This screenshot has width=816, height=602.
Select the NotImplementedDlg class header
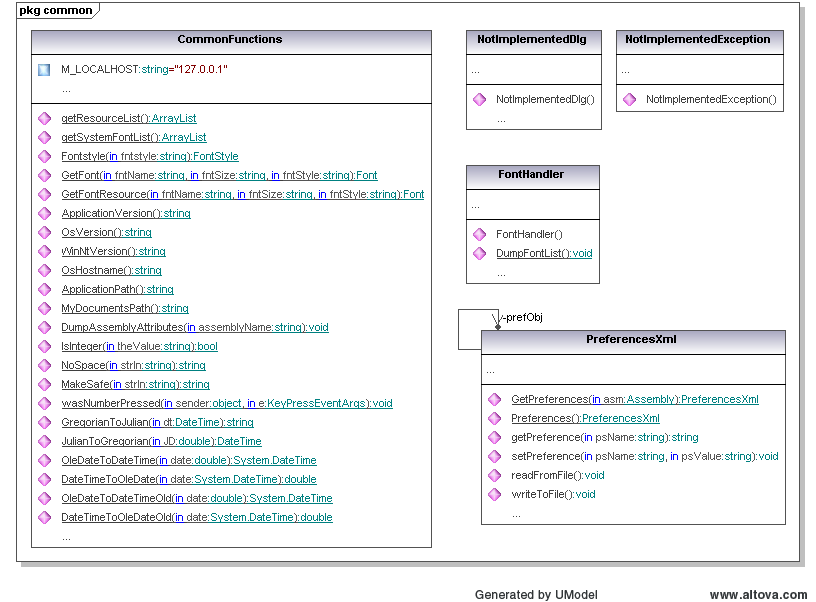(534, 42)
